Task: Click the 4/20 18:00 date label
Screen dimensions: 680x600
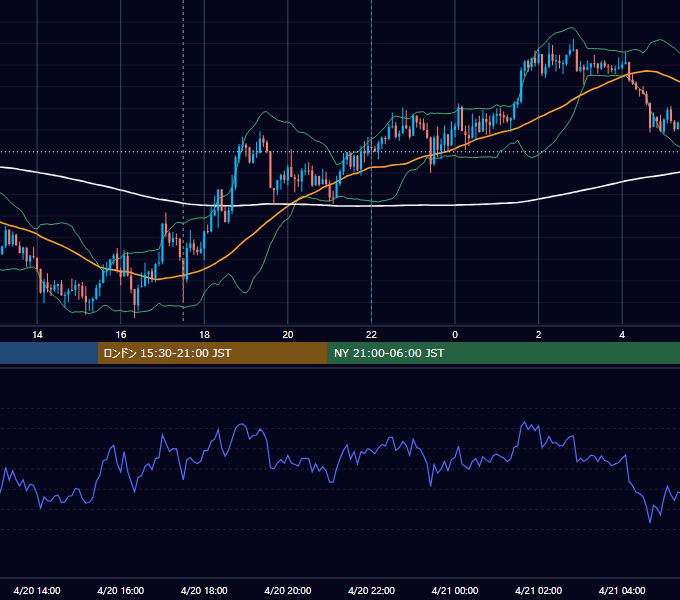Action: [x=204, y=590]
